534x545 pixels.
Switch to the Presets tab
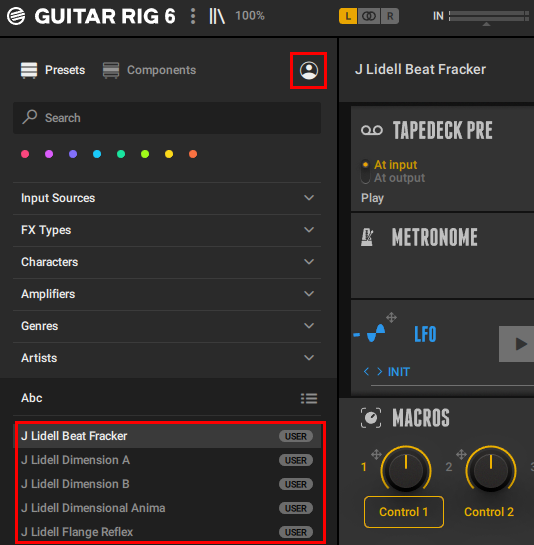[x=53, y=70]
